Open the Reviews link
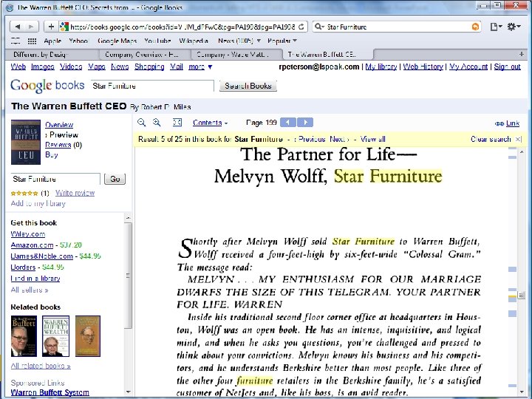Image resolution: width=532 pixels, height=399 pixels. [x=58, y=145]
